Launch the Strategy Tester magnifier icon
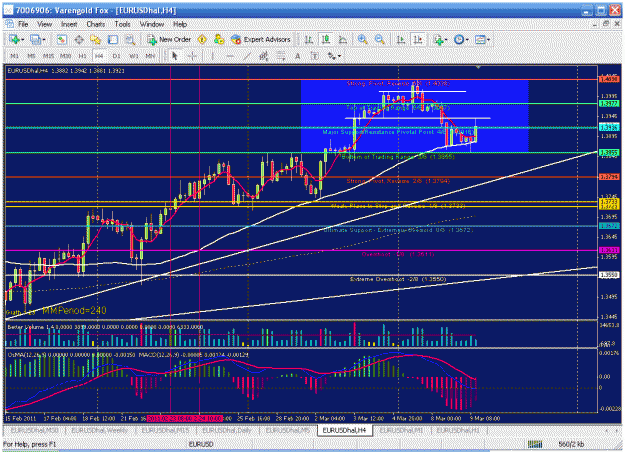This screenshot has height=452, width=625. click(130, 39)
